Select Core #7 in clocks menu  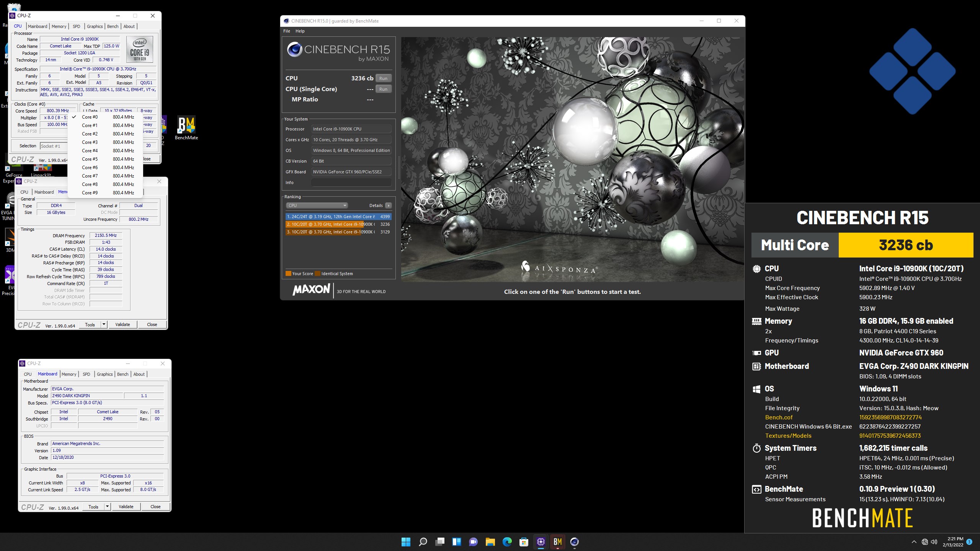click(x=105, y=176)
